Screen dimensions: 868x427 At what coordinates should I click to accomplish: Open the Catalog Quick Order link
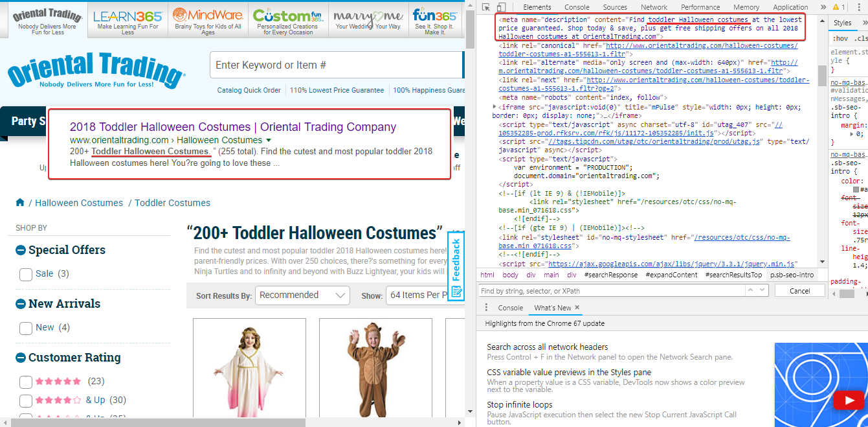coord(249,90)
